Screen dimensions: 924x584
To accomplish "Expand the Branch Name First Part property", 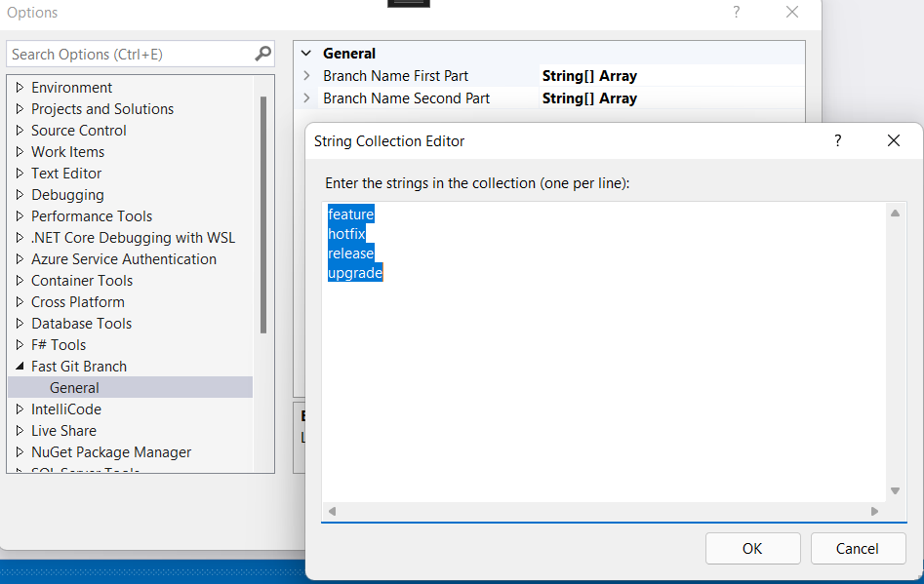I will [x=306, y=76].
